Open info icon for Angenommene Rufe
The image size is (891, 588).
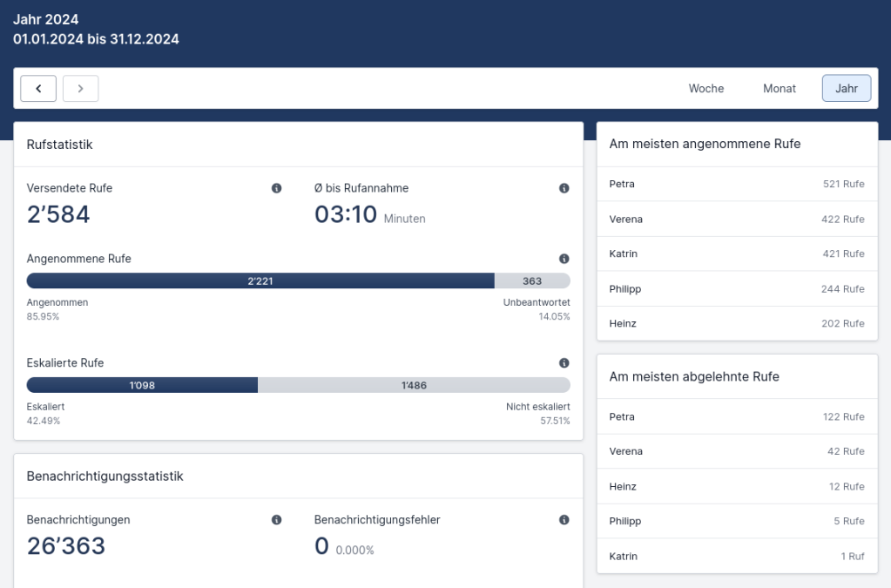click(x=564, y=259)
